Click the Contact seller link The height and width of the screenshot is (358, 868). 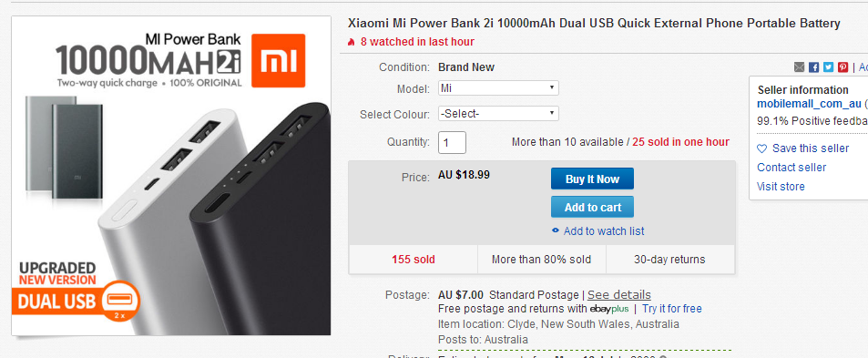point(791,167)
